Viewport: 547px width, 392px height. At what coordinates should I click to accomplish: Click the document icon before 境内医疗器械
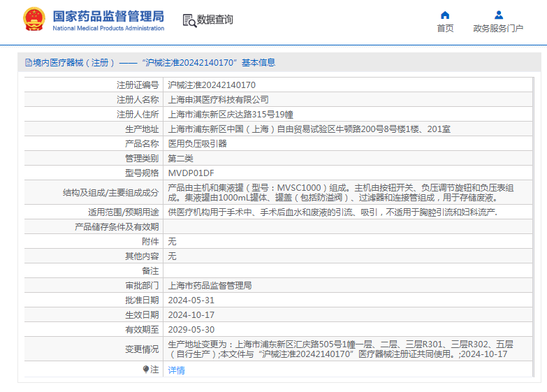pyautogui.click(x=29, y=63)
